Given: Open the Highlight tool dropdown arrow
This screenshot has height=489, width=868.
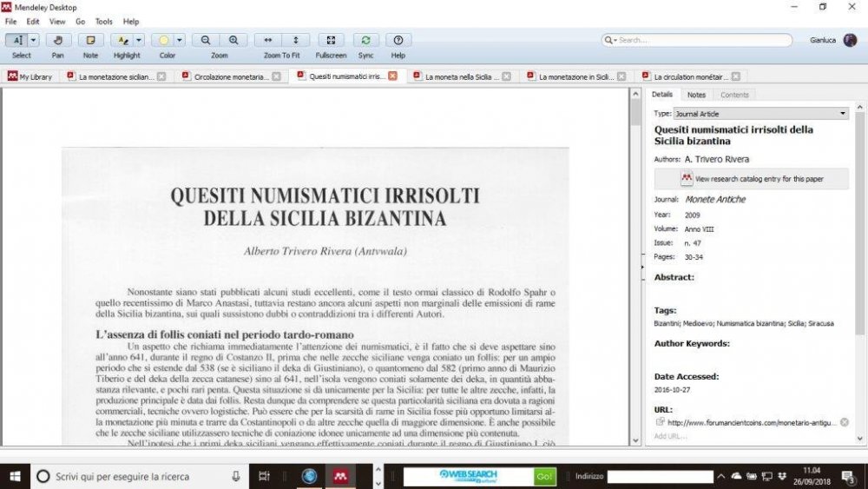Looking at the screenshot, I should (x=138, y=40).
